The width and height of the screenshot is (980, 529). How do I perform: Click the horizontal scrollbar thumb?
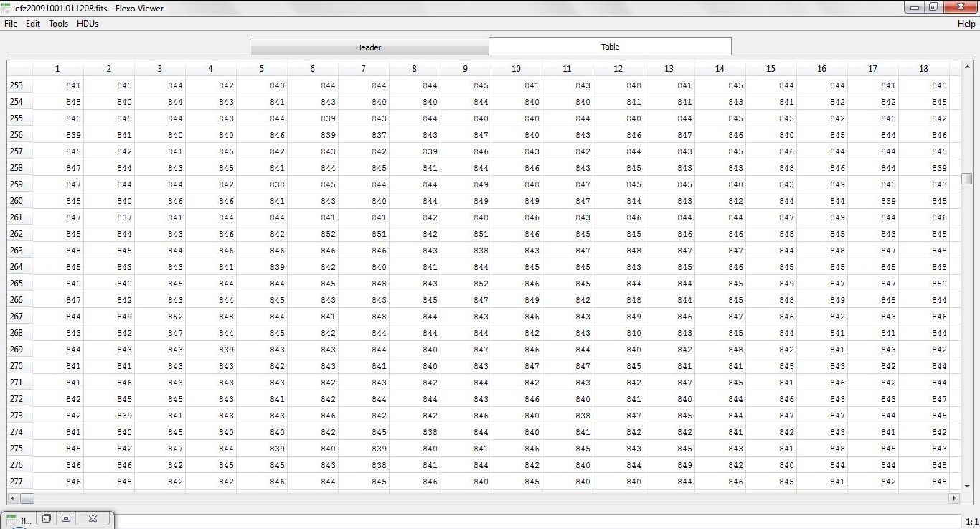[x=27, y=498]
